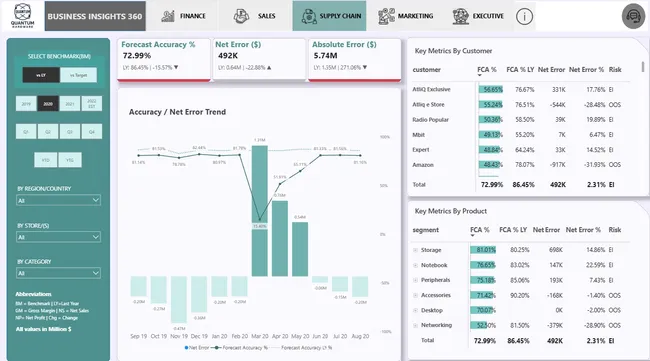Select fiscal year 2021

[70, 104]
